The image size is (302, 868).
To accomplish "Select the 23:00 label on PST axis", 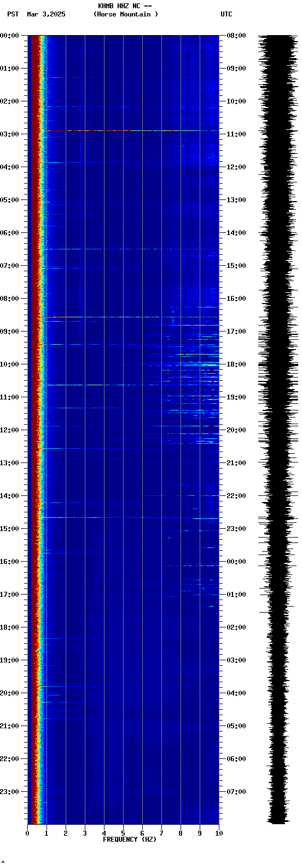I will click(10, 792).
